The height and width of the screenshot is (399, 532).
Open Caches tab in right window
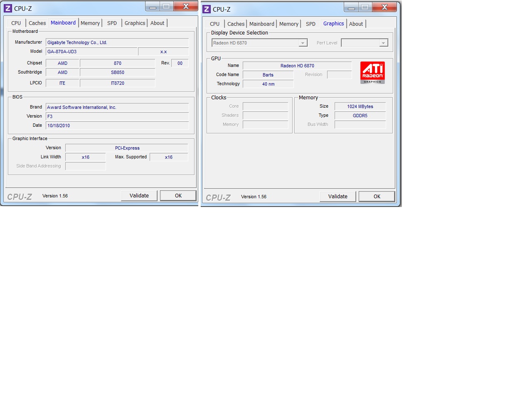click(236, 24)
